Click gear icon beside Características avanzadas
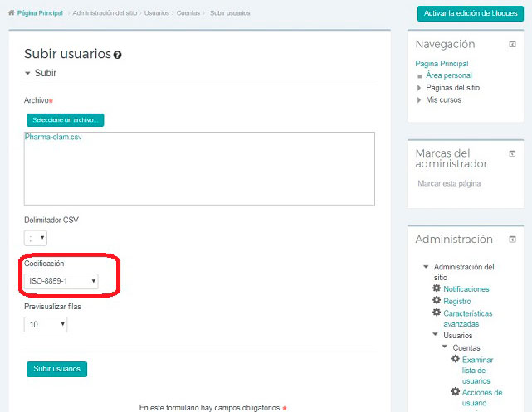The image size is (532, 412). (x=437, y=313)
